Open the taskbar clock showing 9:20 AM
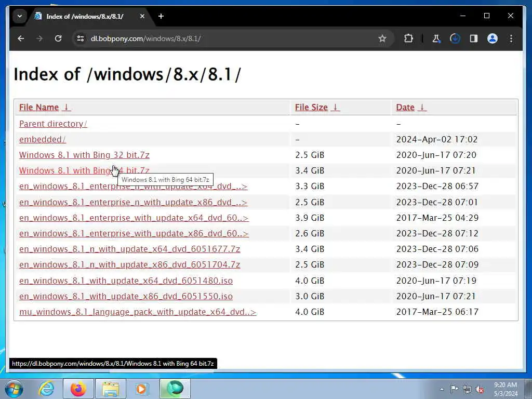Image resolution: width=532 pixels, height=399 pixels. pos(506,389)
